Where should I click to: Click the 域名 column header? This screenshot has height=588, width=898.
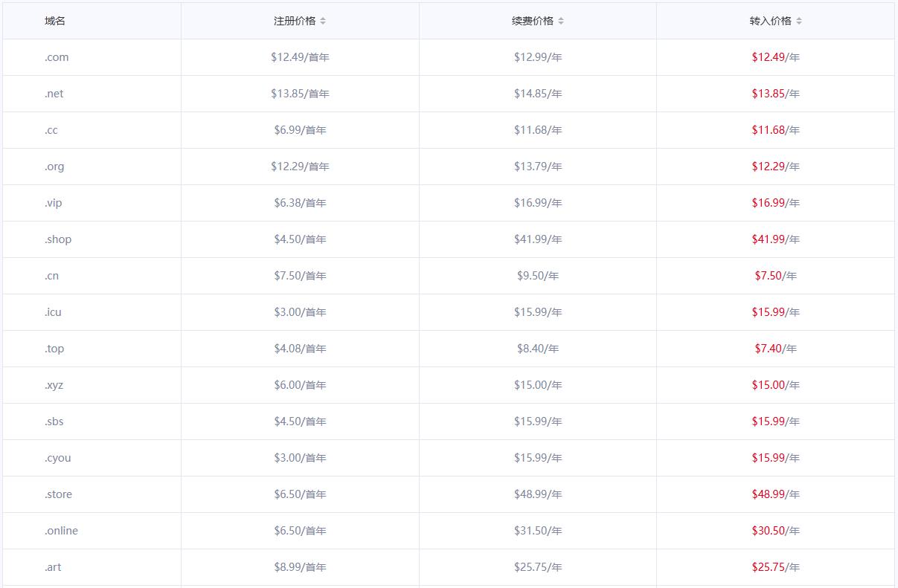click(55, 21)
